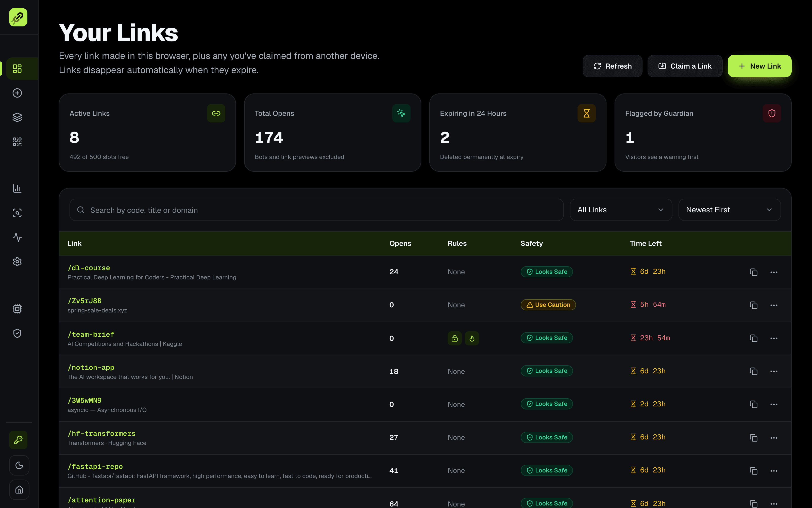Click the Safety column header
This screenshot has height=508, width=812.
pyautogui.click(x=532, y=243)
